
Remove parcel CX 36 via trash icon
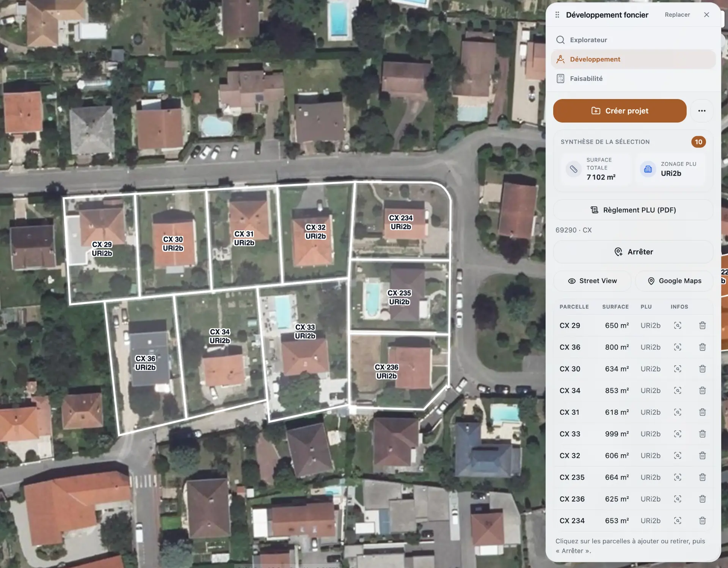pyautogui.click(x=702, y=347)
